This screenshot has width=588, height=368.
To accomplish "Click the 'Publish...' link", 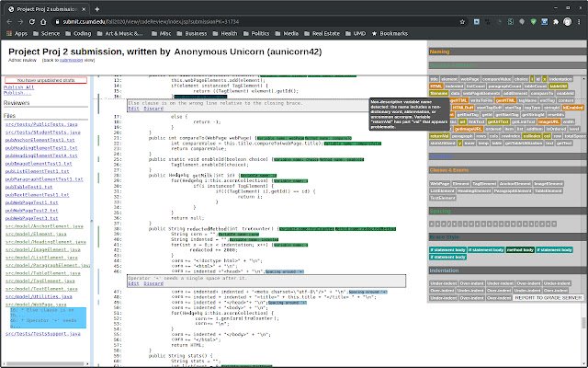I will tap(17, 93).
